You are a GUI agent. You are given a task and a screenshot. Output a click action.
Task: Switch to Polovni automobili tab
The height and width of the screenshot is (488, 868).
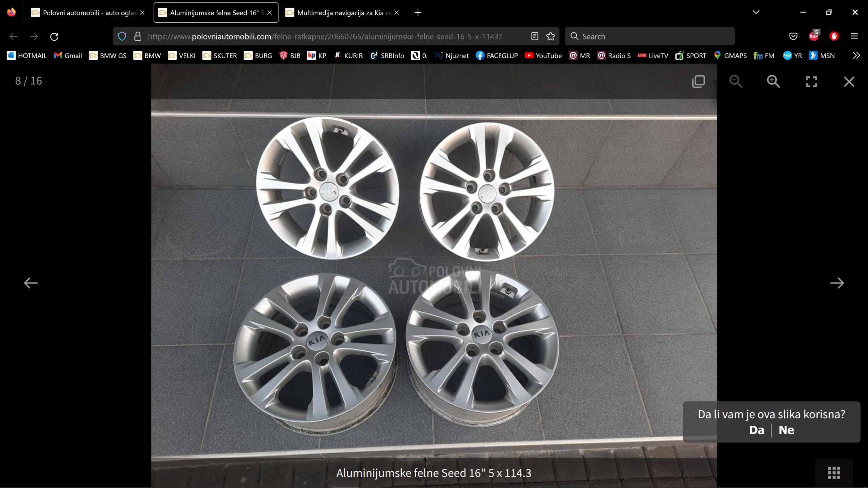[89, 12]
